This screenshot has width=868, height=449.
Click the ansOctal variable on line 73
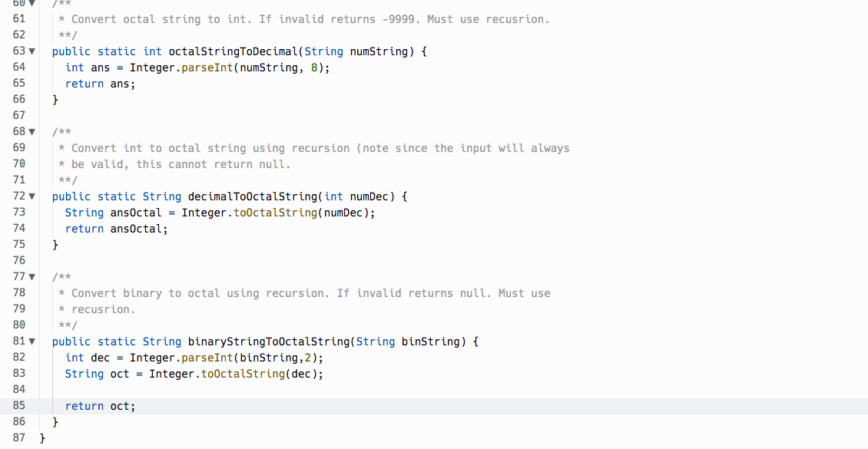(134, 212)
